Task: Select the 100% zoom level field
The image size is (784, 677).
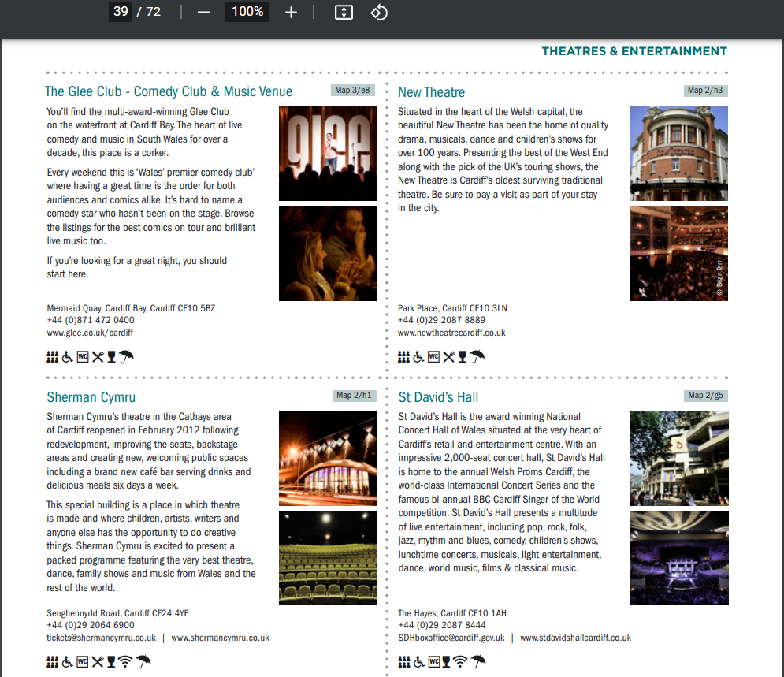Action: pyautogui.click(x=247, y=12)
